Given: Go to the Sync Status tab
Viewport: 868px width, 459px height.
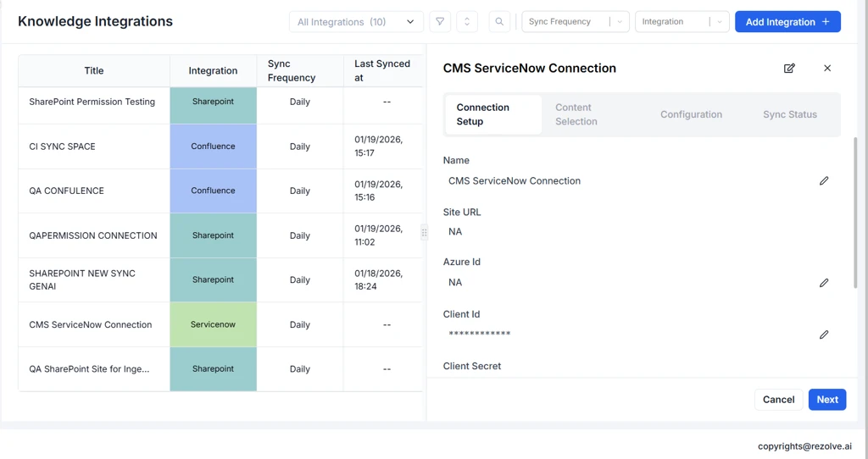Looking at the screenshot, I should click(789, 114).
